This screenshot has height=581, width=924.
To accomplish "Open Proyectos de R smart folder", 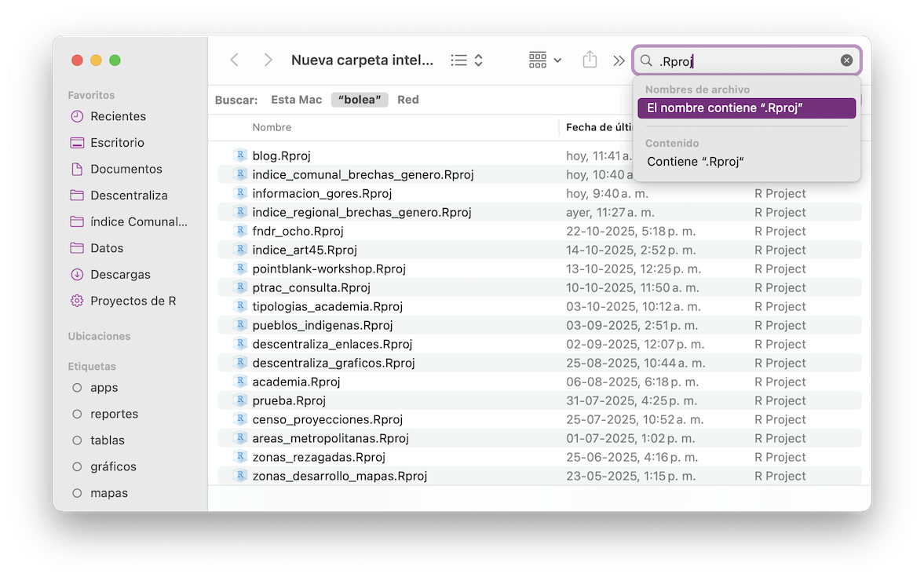I will coord(133,301).
